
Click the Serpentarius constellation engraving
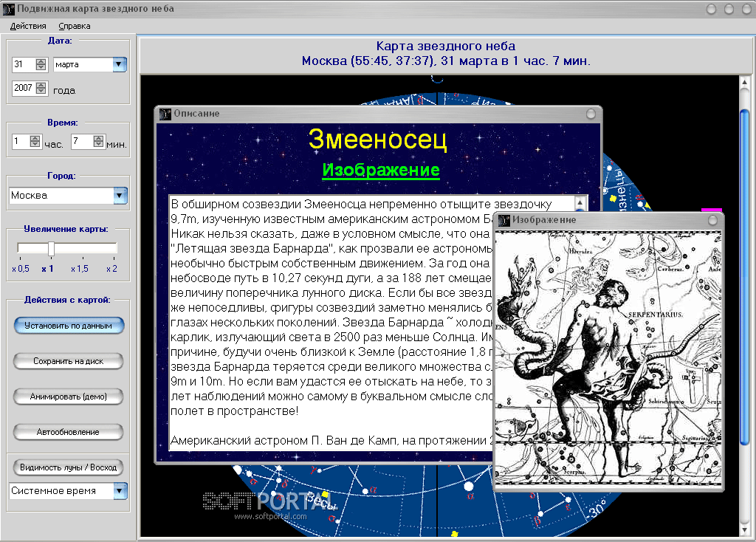608,359
